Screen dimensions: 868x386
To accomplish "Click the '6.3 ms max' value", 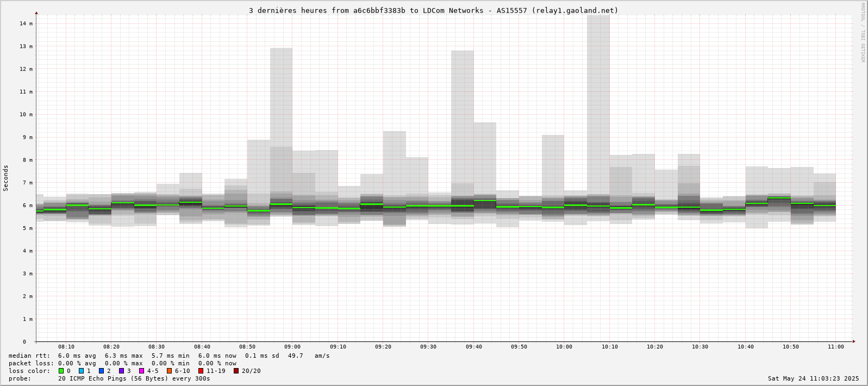I will coord(124,356).
